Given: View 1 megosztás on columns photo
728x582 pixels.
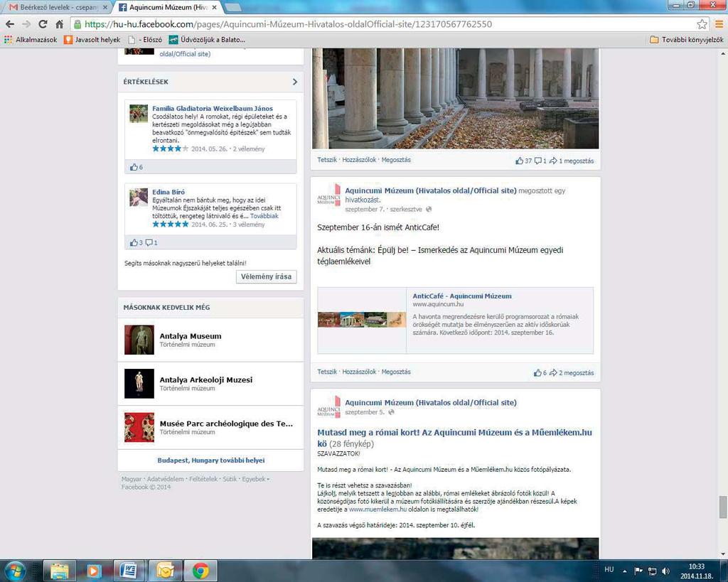Looking at the screenshot, I should click(571, 161).
